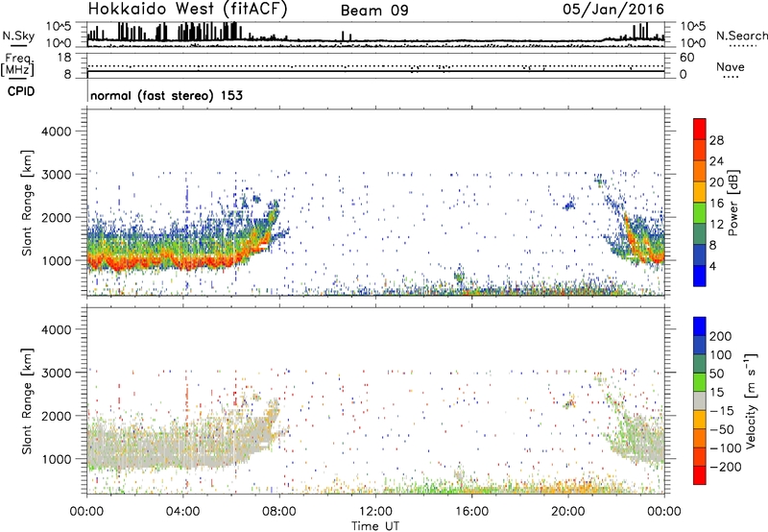Click the '28' tick on the Power scale

click(716, 140)
